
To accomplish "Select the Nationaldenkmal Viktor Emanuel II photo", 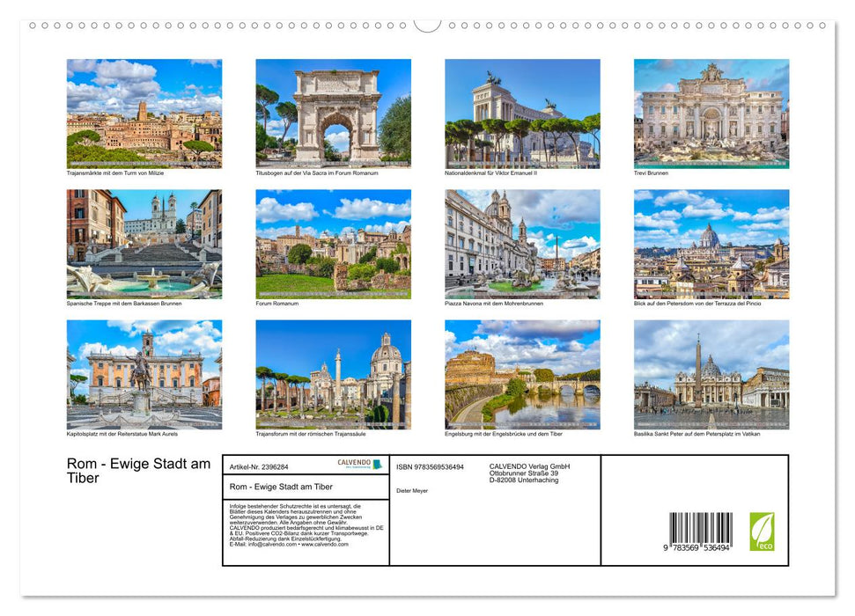I will point(522,114).
